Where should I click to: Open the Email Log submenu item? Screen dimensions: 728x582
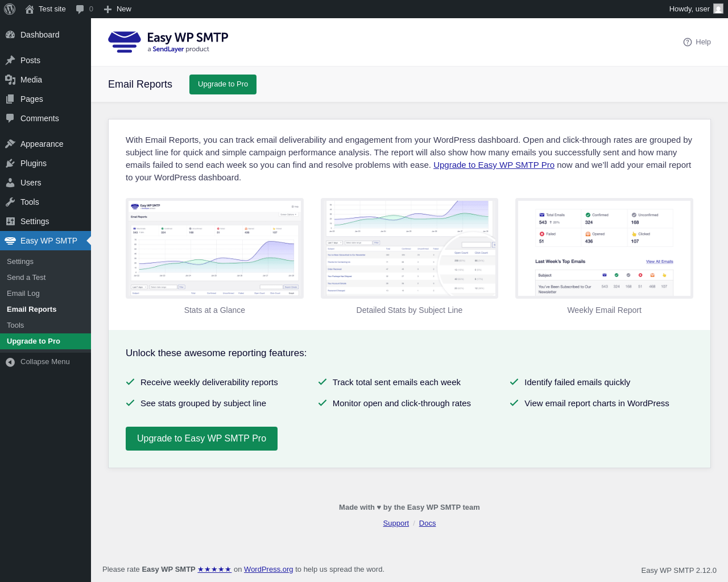point(23,294)
